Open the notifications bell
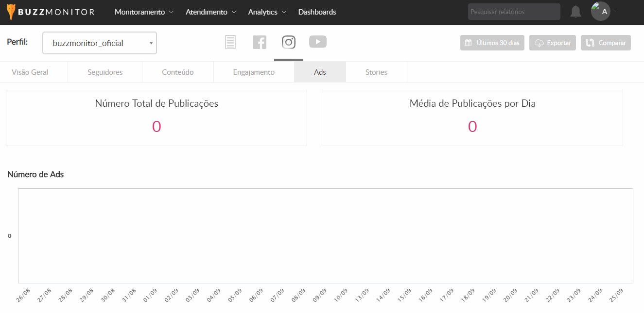This screenshot has height=313, width=644. pos(575,12)
